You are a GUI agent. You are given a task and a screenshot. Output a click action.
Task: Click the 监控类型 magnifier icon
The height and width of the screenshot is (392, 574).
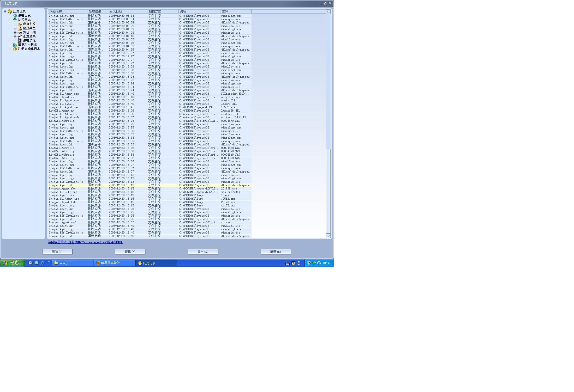[x=20, y=28]
